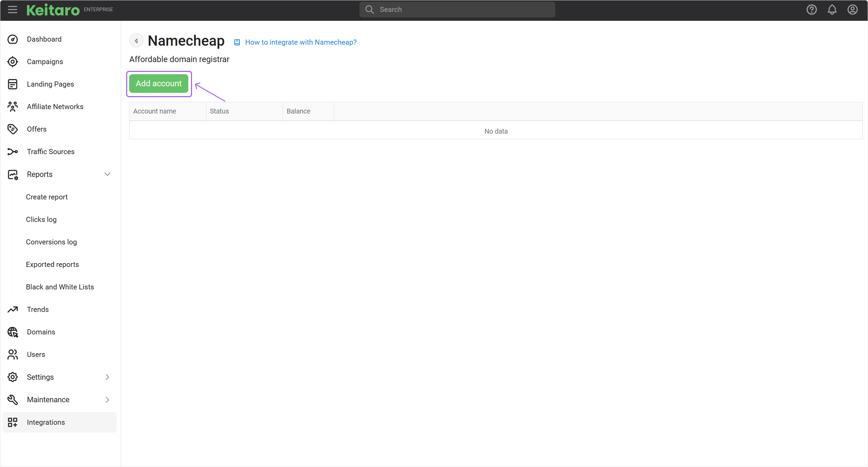The width and height of the screenshot is (868, 467).
Task: Click the Traffic Sources icon
Action: point(13,152)
